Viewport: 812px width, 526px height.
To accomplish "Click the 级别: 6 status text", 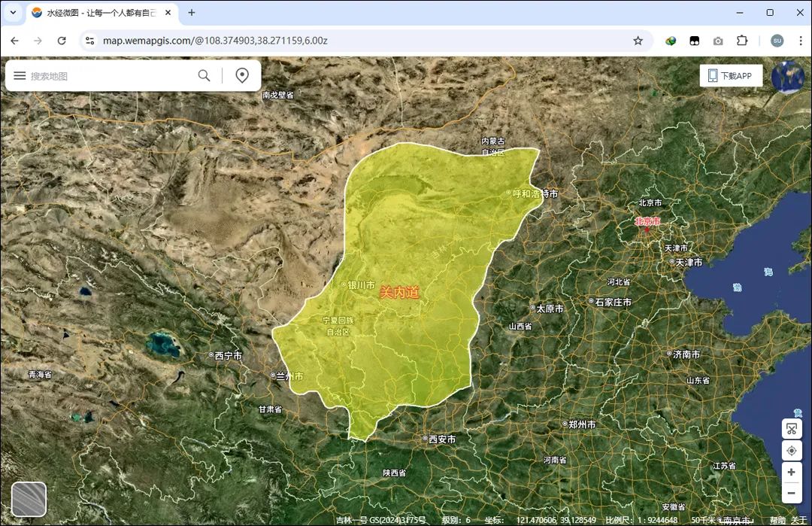I will [x=456, y=520].
